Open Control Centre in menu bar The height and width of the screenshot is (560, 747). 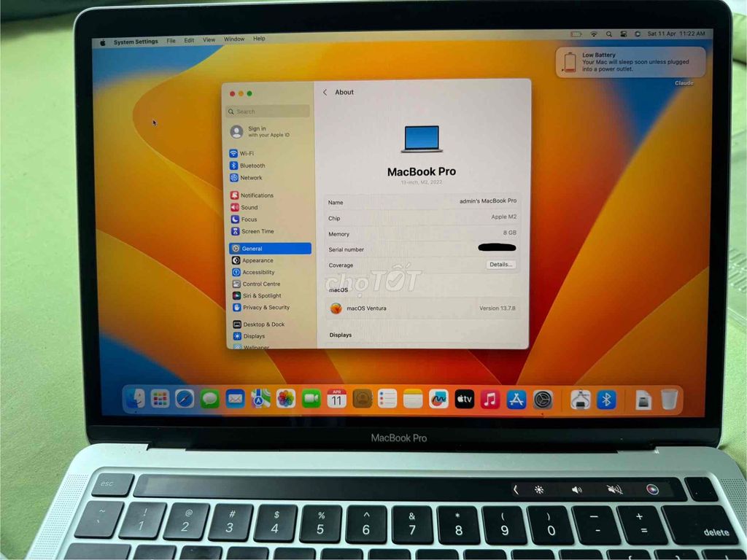pos(623,34)
